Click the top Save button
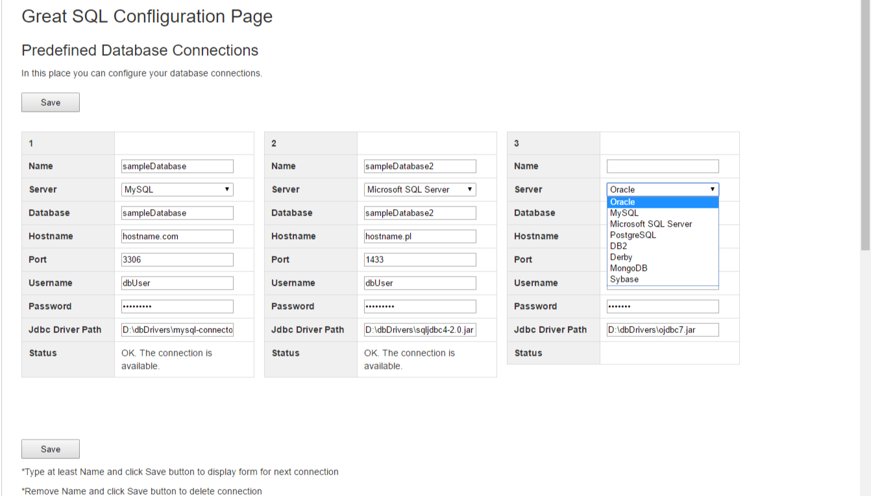871x496 pixels. coord(50,102)
